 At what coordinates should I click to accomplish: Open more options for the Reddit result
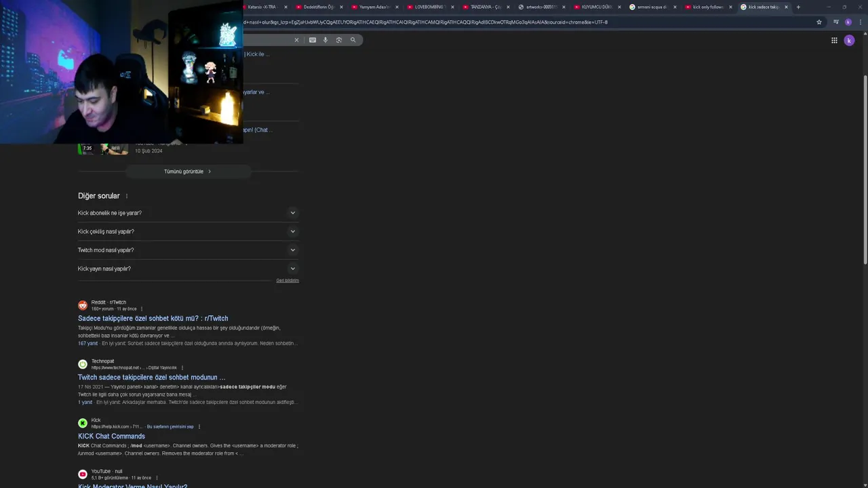(142, 309)
